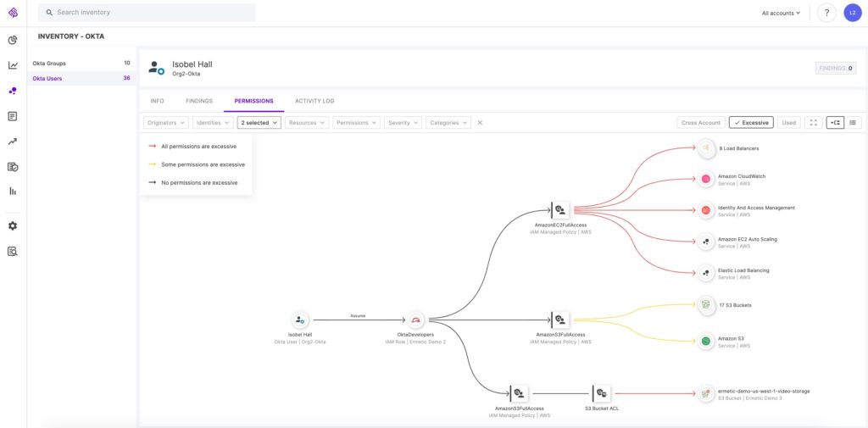Click the fullscreen expand graph icon

813,122
